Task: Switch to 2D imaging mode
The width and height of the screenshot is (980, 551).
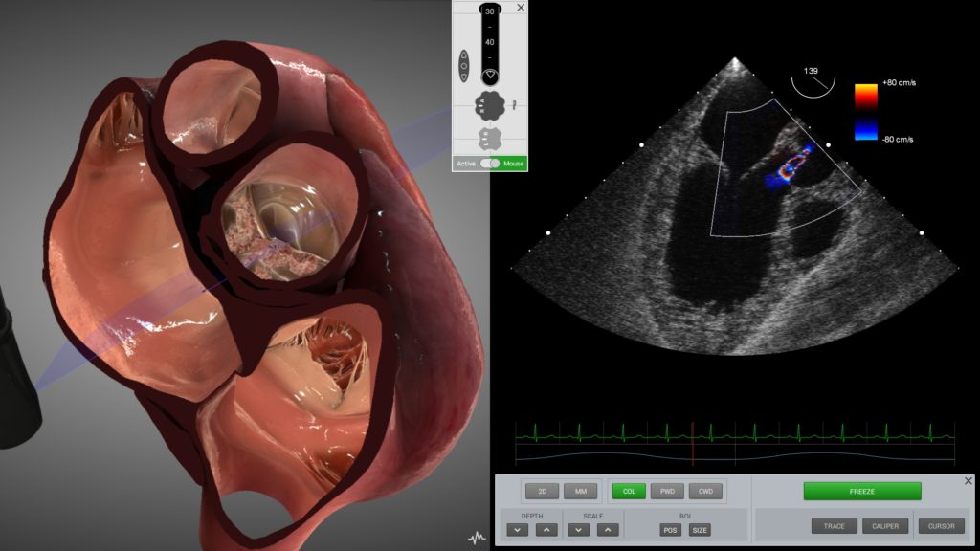Action: [x=542, y=492]
